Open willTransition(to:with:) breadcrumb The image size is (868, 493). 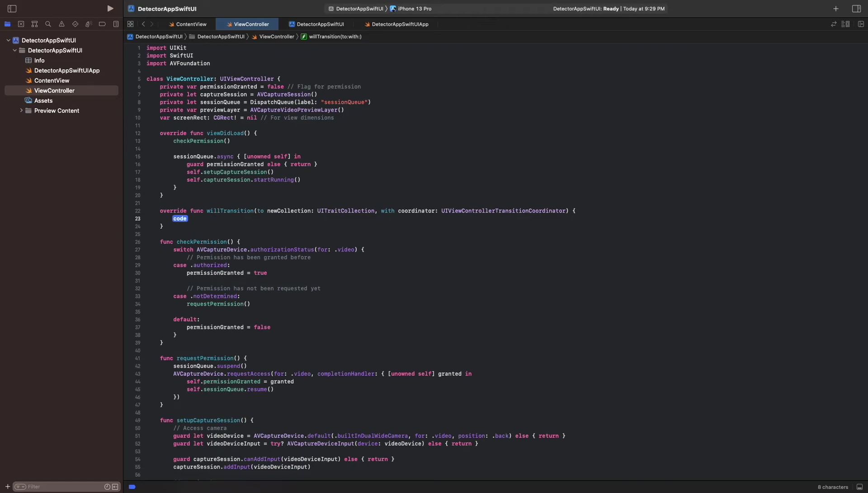click(x=331, y=37)
